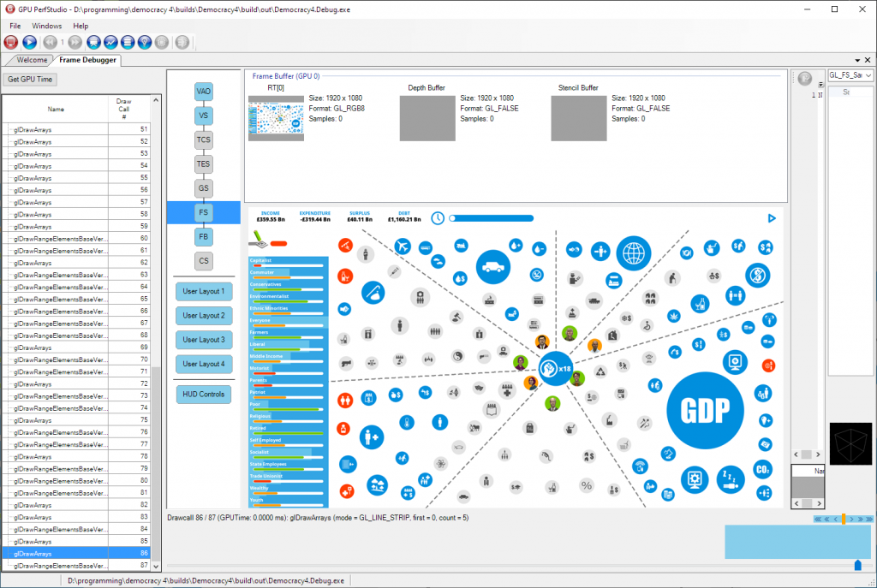Click draw call list scroll-up arrow
This screenshot has height=588, width=877.
click(156, 100)
